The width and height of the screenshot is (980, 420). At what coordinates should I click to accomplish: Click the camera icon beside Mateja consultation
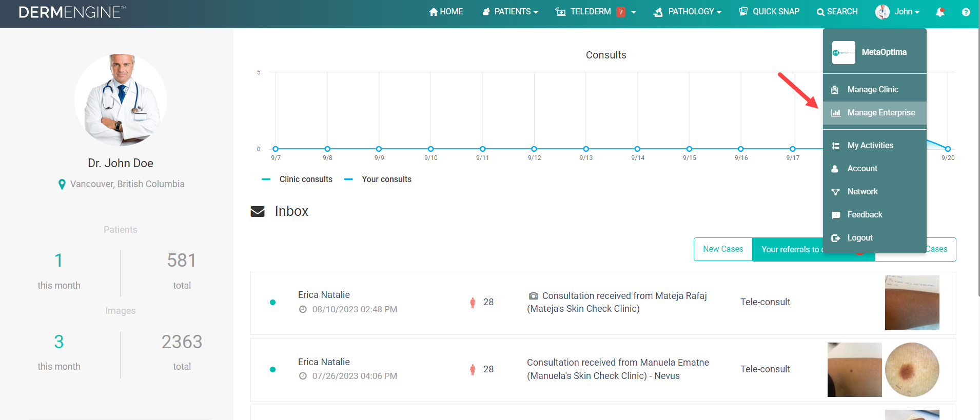click(534, 296)
